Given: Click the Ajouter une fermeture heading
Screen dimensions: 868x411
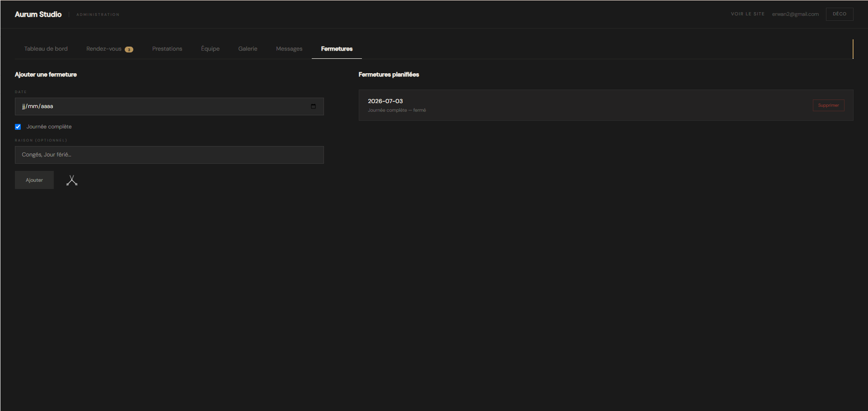Looking at the screenshot, I should click(x=46, y=75).
